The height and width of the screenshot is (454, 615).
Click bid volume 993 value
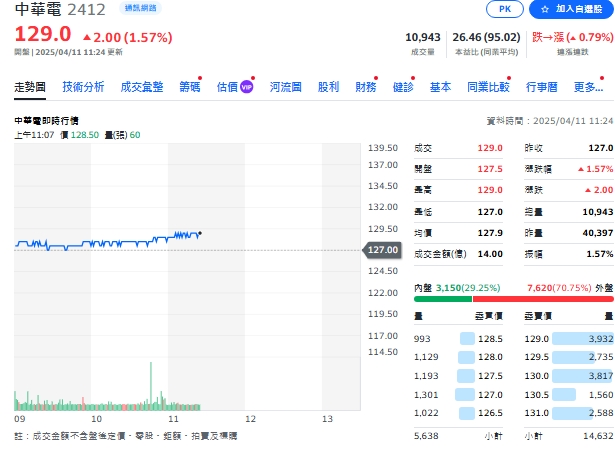tap(422, 339)
